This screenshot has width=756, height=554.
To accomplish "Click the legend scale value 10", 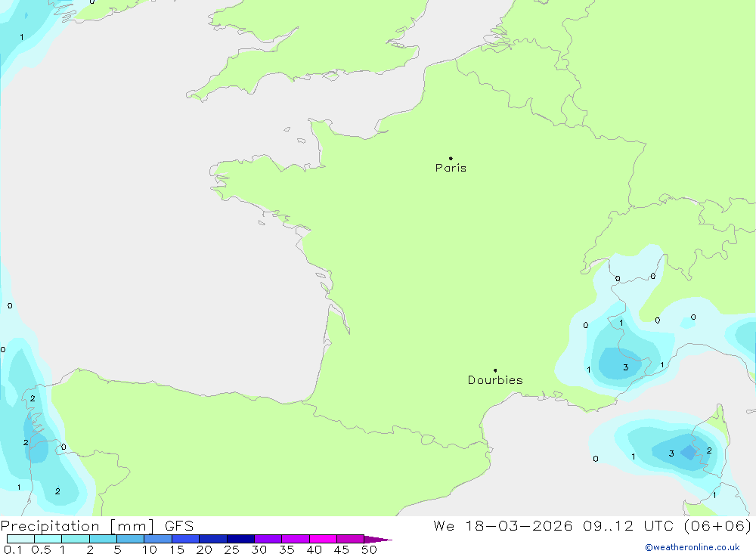I will [150, 549].
